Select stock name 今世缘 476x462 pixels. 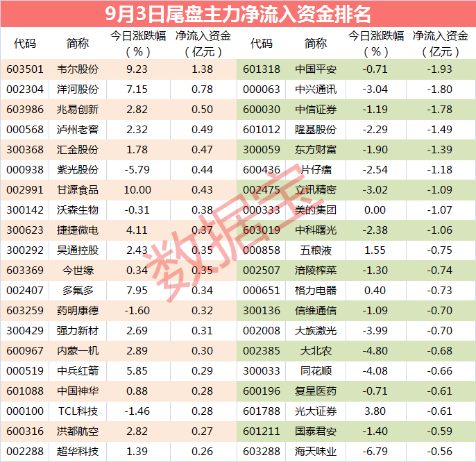click(78, 270)
